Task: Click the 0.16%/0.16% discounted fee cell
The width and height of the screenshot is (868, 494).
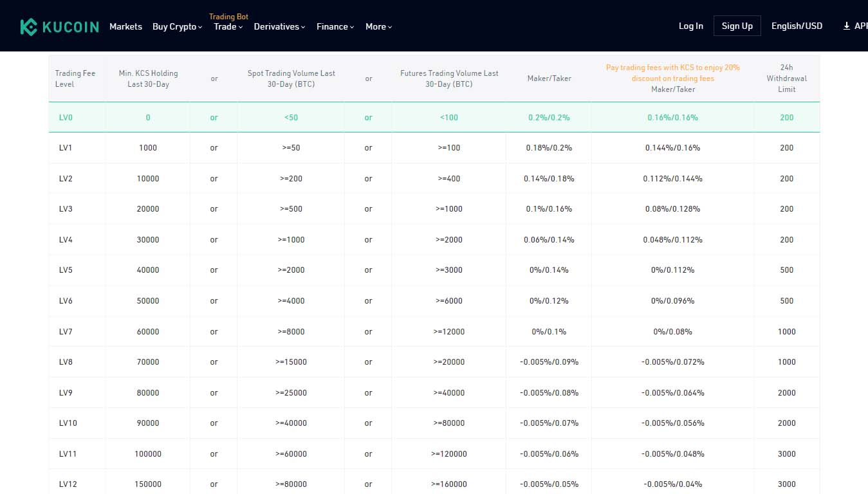Action: [x=672, y=118]
